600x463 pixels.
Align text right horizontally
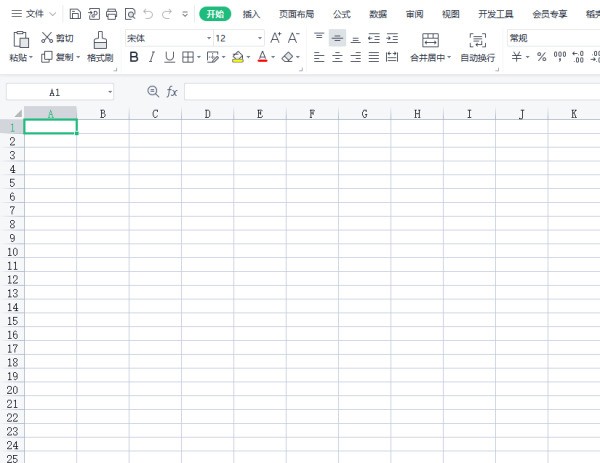click(x=355, y=57)
